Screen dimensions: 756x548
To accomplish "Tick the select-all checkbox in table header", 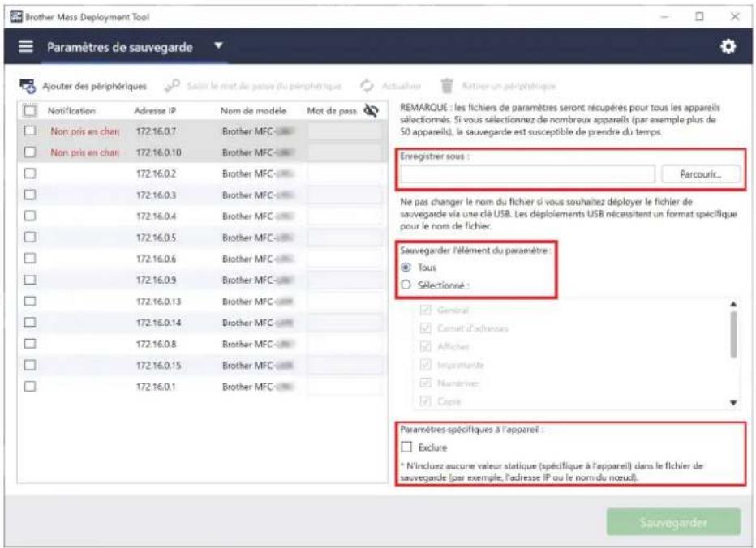I will (30, 111).
